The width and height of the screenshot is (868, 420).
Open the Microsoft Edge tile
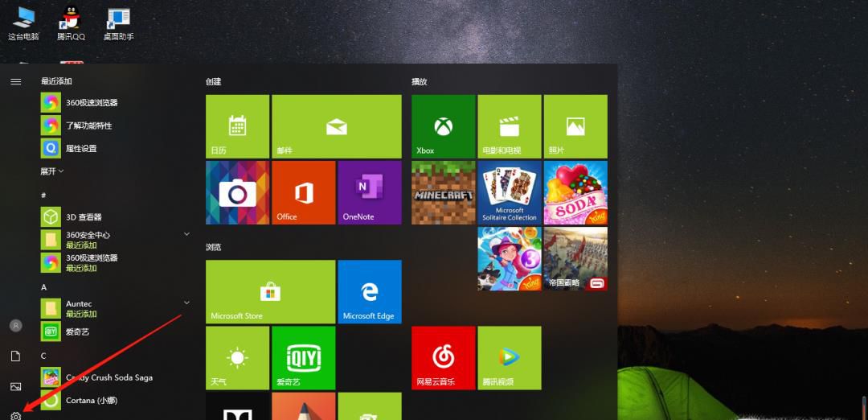(369, 291)
